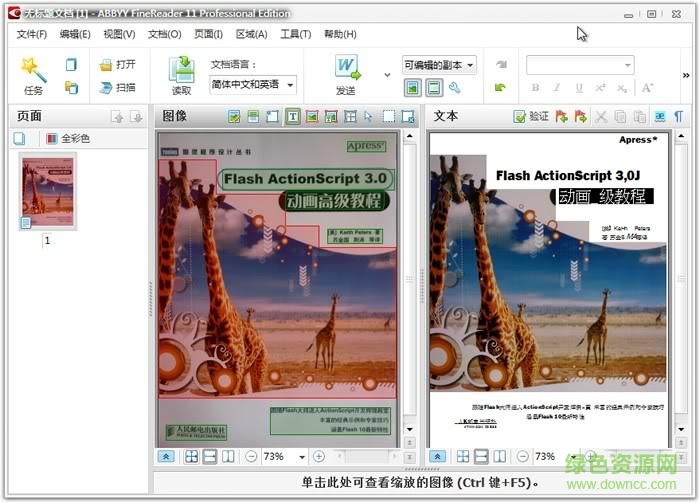Click the 发送 (Send) Word icon
This screenshot has height=503, width=700.
[x=346, y=70]
